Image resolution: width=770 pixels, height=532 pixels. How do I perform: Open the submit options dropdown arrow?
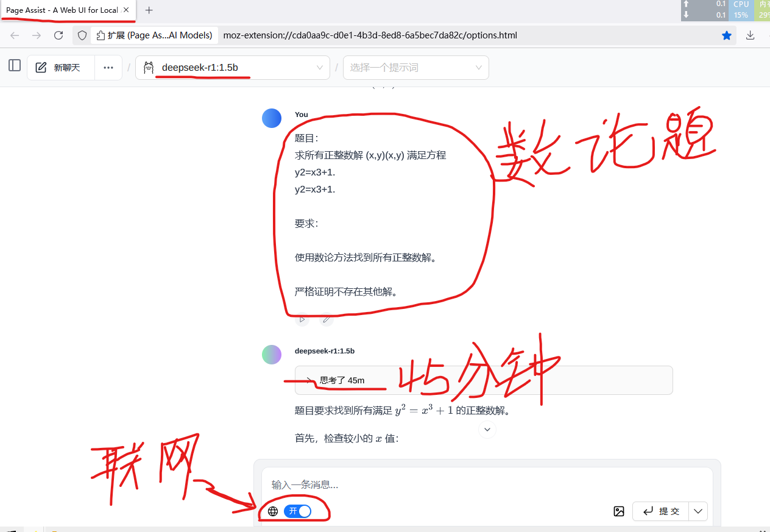point(698,511)
